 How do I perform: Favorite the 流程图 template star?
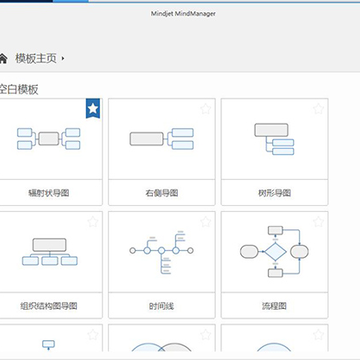coord(318,222)
